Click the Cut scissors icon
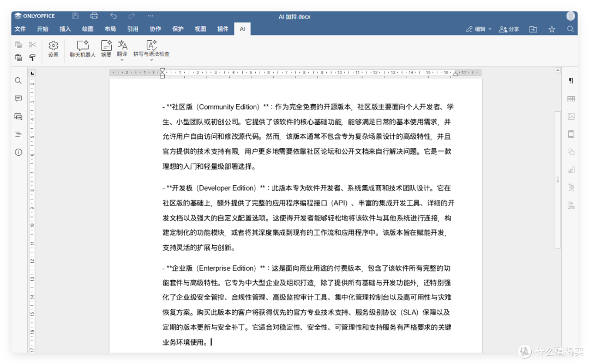This screenshot has height=364, width=589. (33, 45)
